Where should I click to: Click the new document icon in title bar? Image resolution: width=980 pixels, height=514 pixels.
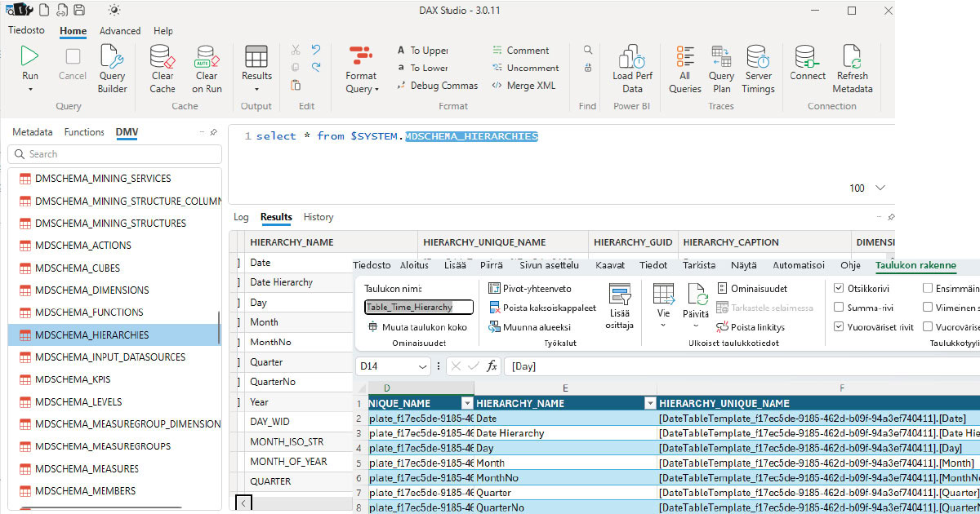point(42,10)
